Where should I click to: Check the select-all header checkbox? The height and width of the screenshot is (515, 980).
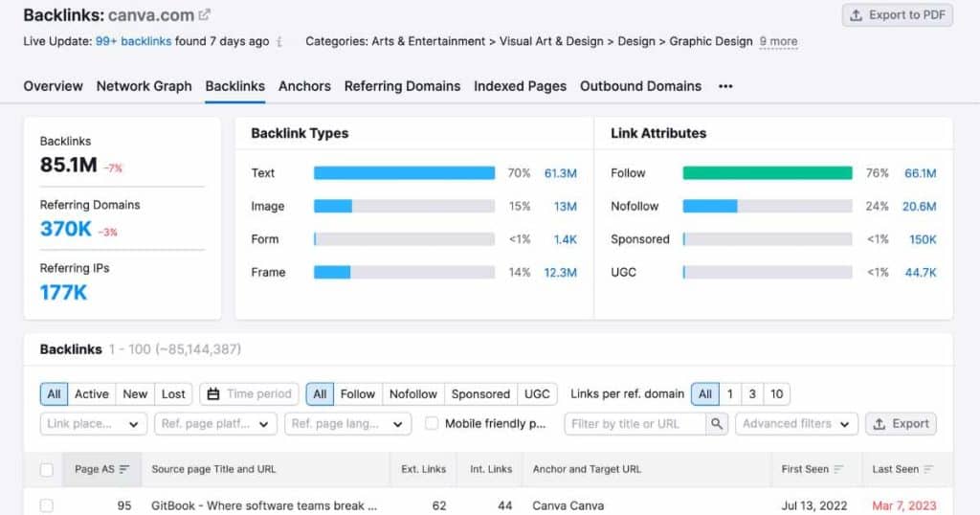click(x=47, y=469)
